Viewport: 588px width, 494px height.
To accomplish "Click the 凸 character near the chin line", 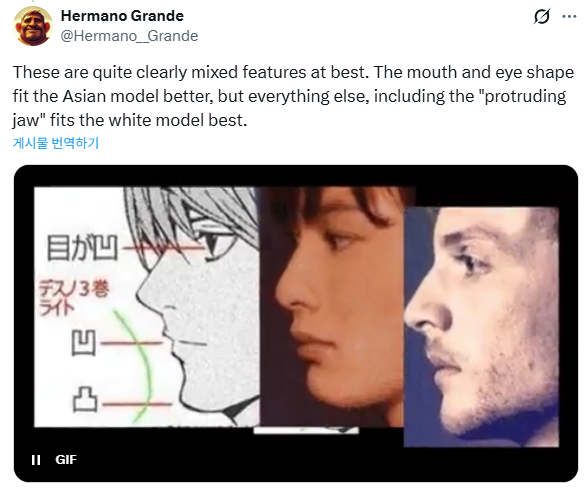I will coord(85,399).
